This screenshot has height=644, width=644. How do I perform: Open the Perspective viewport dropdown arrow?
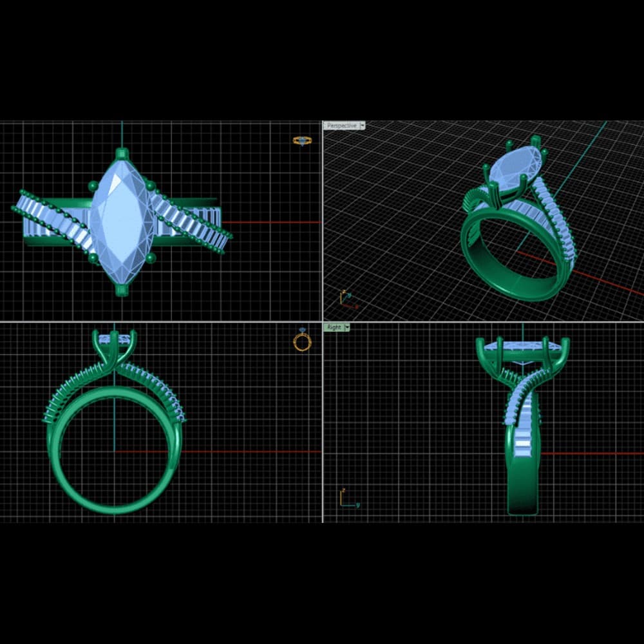tap(362, 126)
